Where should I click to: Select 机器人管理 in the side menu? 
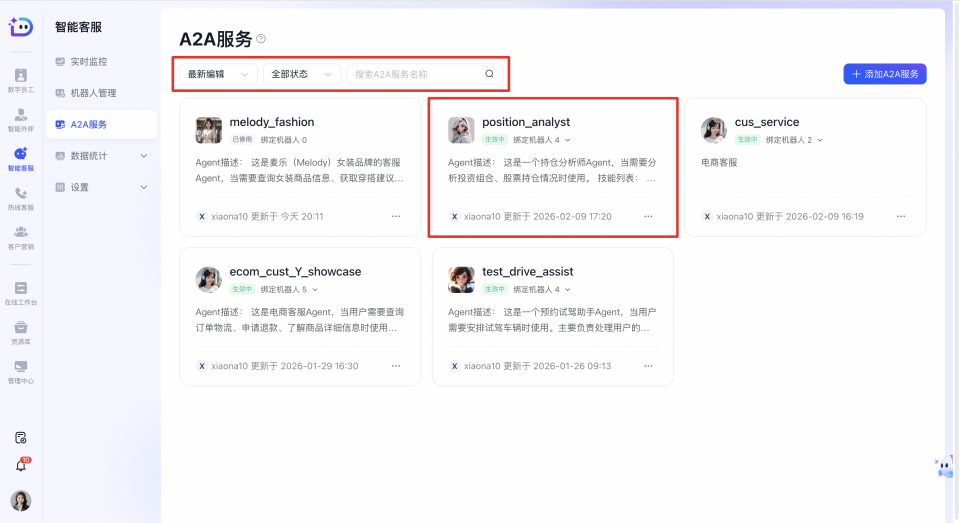(93, 93)
